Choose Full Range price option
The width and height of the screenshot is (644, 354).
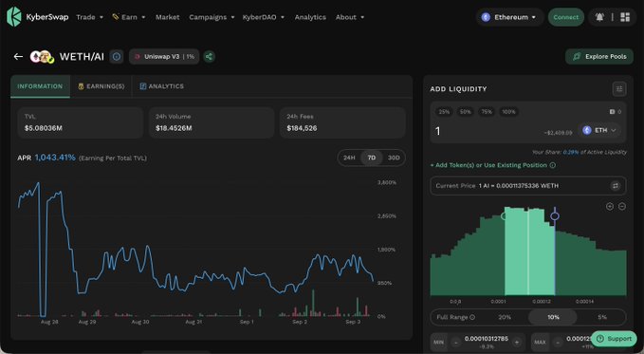pyautogui.click(x=455, y=317)
